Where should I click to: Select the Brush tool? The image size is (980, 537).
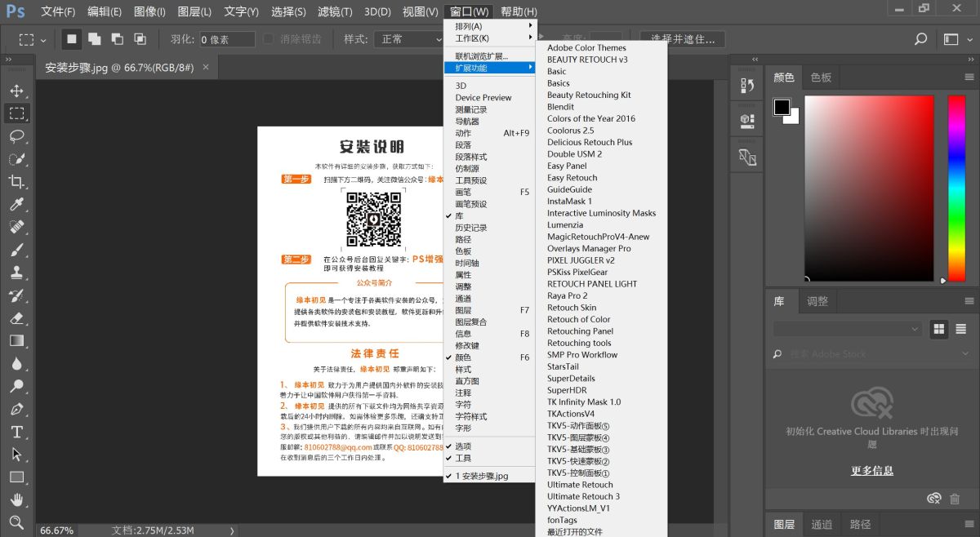click(x=16, y=250)
